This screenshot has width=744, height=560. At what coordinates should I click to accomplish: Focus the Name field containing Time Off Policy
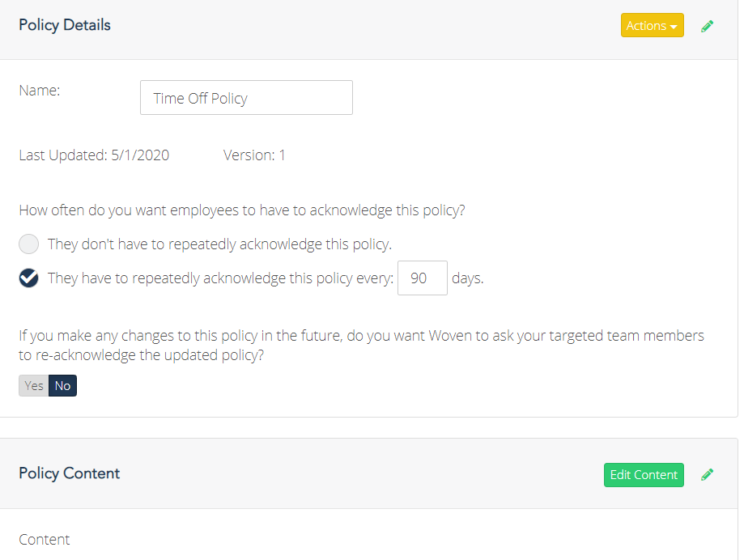[246, 98]
